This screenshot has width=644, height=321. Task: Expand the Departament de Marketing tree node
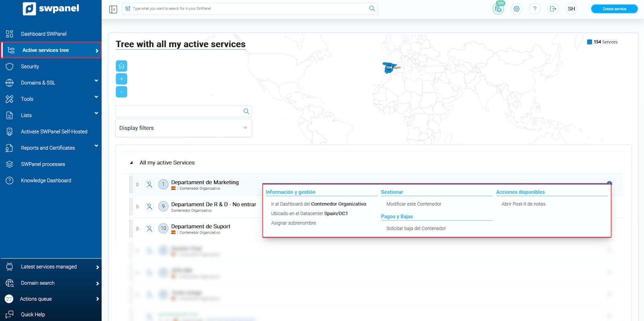[x=138, y=184]
